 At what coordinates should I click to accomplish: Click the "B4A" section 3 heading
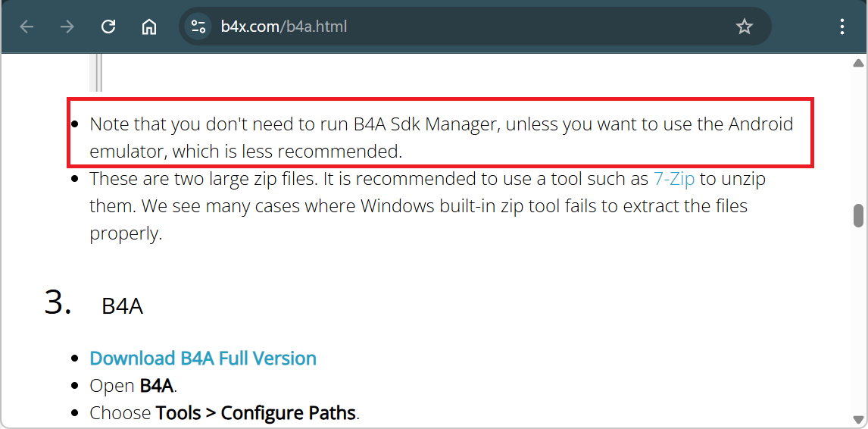(x=123, y=306)
